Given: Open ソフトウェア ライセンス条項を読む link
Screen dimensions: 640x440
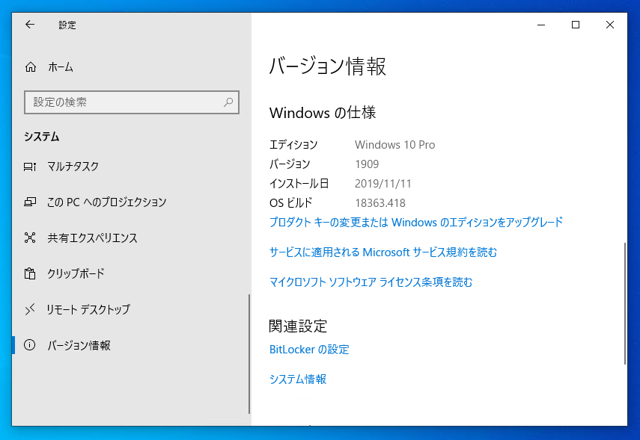Looking at the screenshot, I should 371,282.
